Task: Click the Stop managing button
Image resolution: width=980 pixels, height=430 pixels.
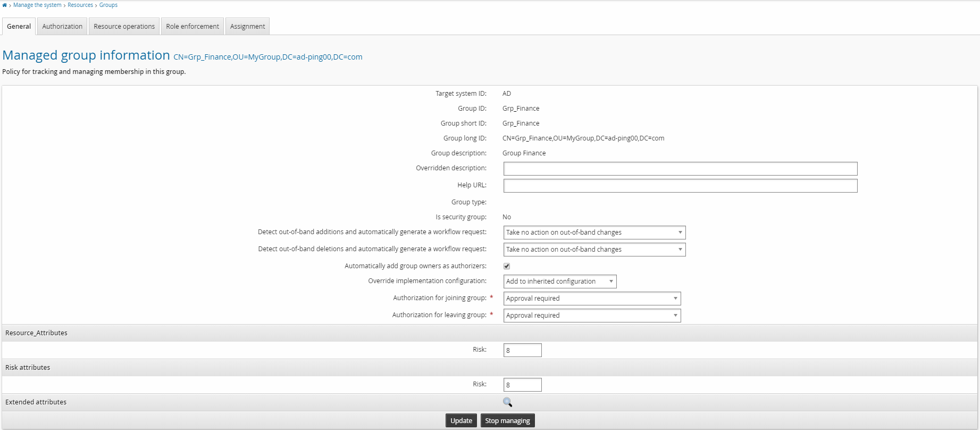Action: click(507, 421)
